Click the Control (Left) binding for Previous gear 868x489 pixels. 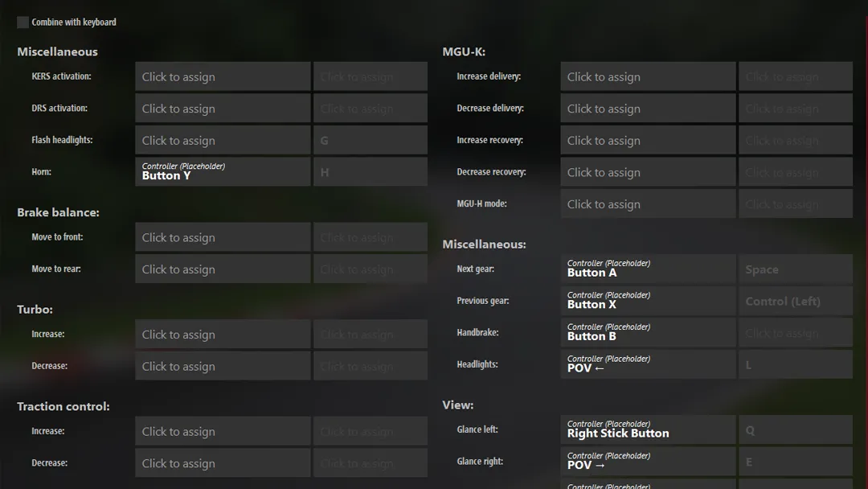click(x=795, y=300)
